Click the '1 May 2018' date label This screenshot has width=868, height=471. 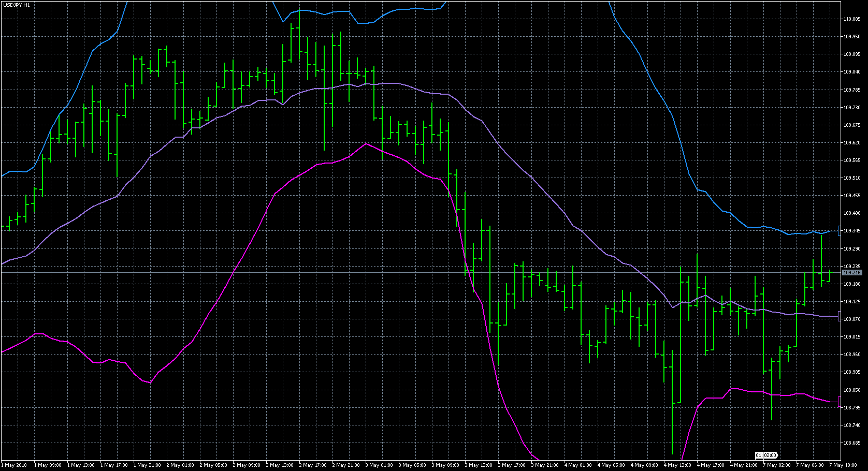point(14,465)
